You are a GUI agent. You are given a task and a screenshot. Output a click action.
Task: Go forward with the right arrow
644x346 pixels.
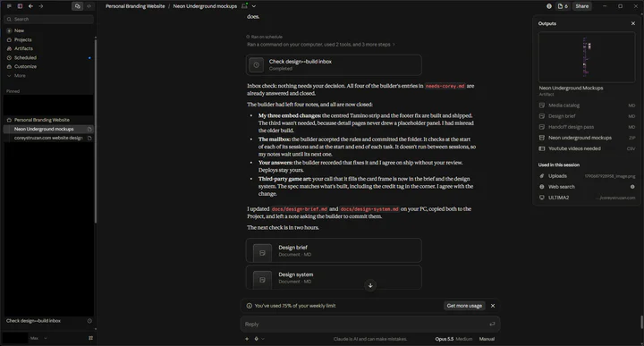click(x=40, y=6)
